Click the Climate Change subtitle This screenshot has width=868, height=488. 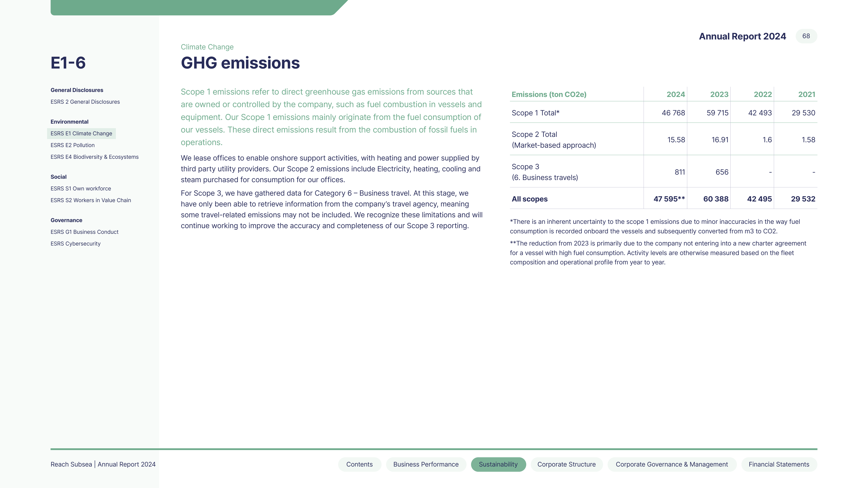[x=207, y=47]
